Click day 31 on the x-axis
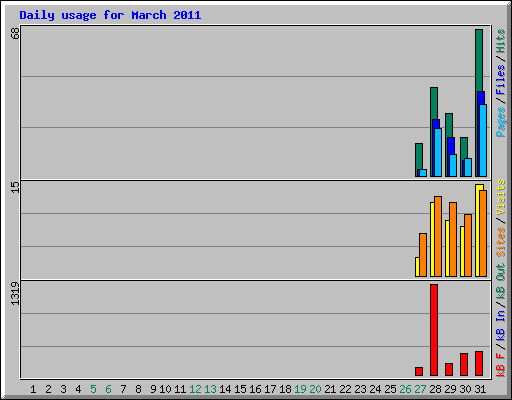This screenshot has width=512, height=400. point(480,389)
